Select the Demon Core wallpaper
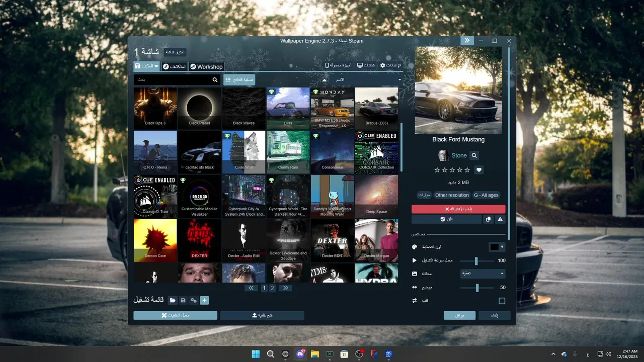 (155, 240)
